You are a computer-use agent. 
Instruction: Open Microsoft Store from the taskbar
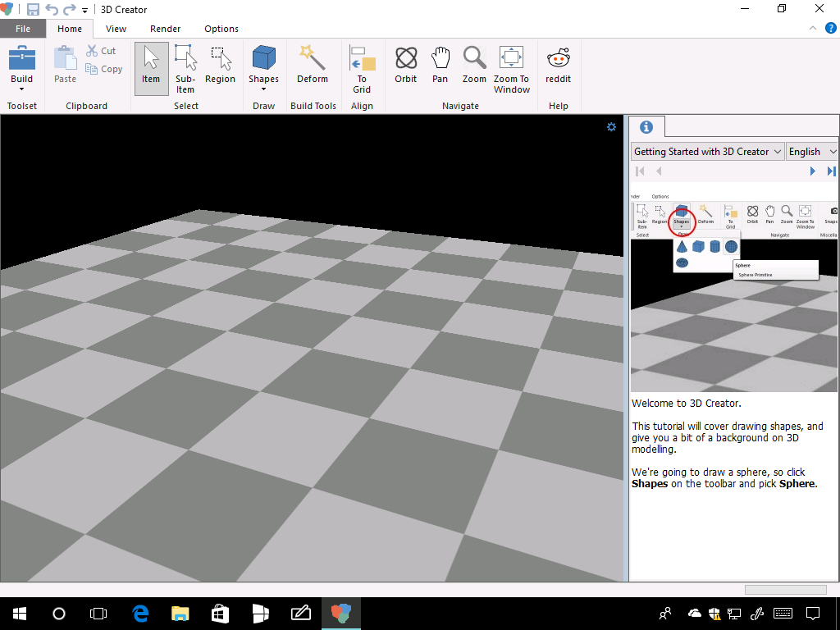click(x=220, y=614)
